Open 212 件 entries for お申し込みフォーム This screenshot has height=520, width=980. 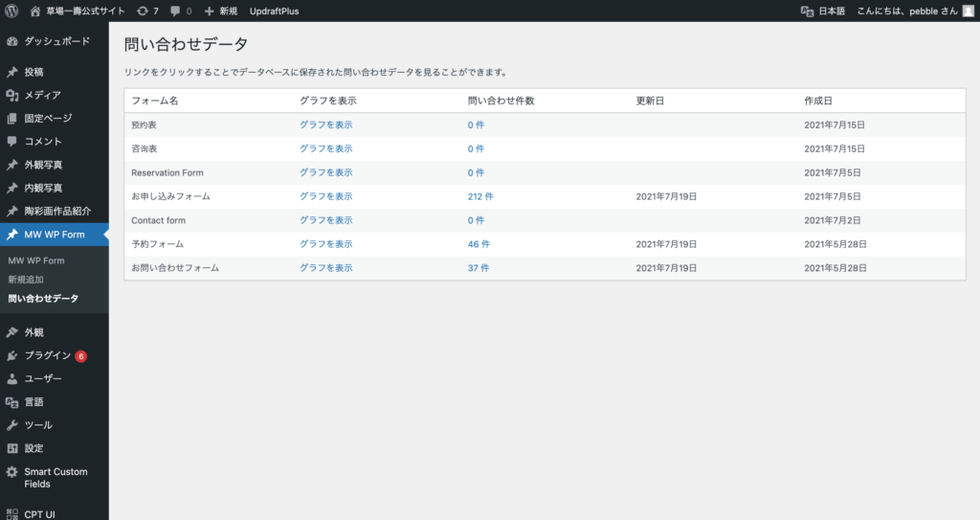(x=480, y=196)
